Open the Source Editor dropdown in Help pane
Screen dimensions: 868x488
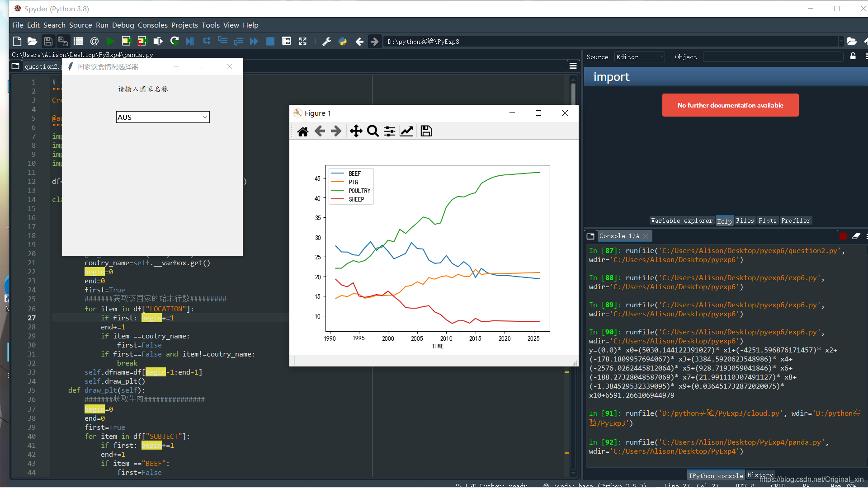(x=639, y=57)
